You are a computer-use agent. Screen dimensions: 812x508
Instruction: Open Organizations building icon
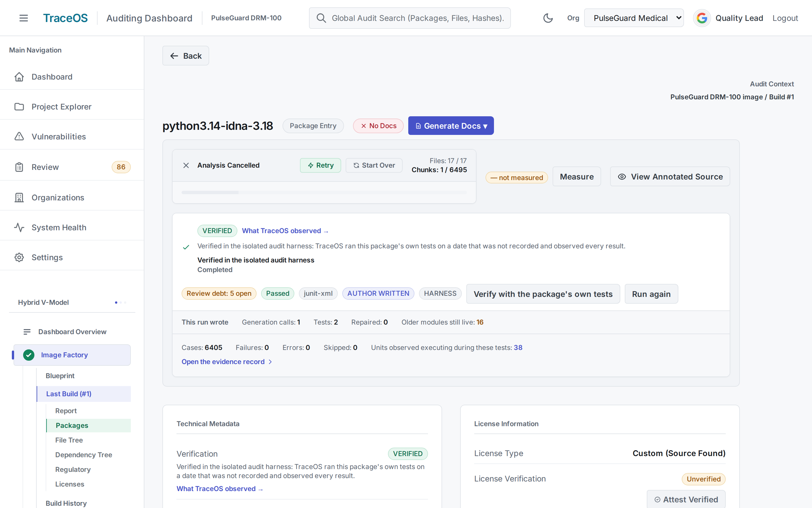(x=19, y=198)
